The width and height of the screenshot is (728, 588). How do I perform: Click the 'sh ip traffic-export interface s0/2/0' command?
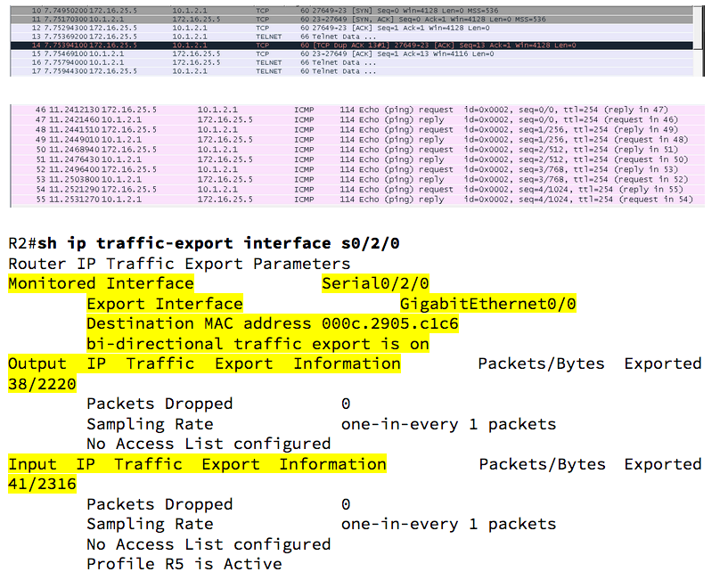tap(218, 243)
